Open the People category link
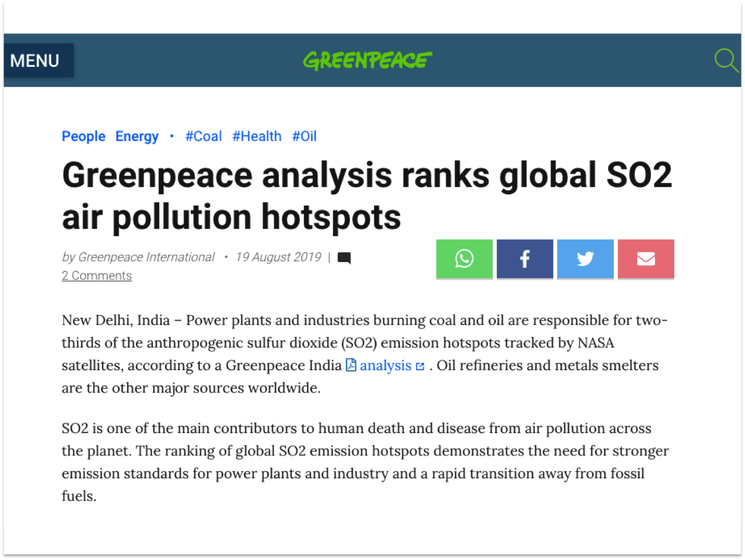The width and height of the screenshot is (745, 560). point(83,136)
